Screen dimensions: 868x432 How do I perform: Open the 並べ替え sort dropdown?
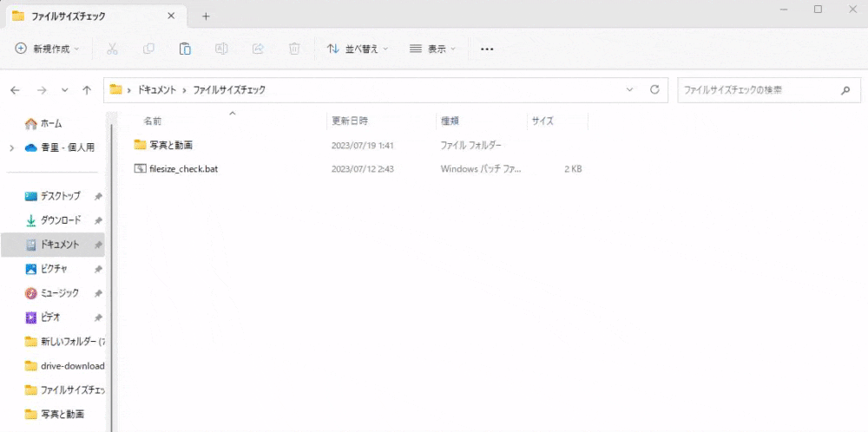pos(358,49)
